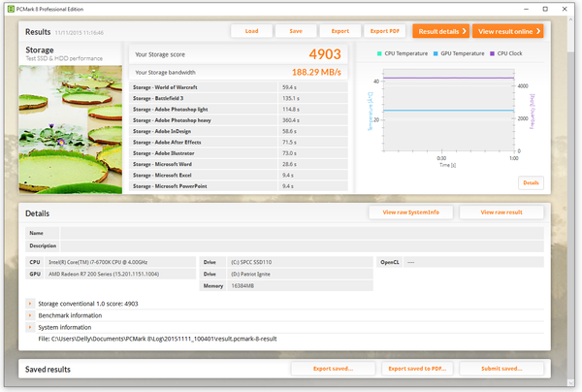The height and width of the screenshot is (392, 582).
Task: Click the Export PDF button
Action: click(384, 31)
